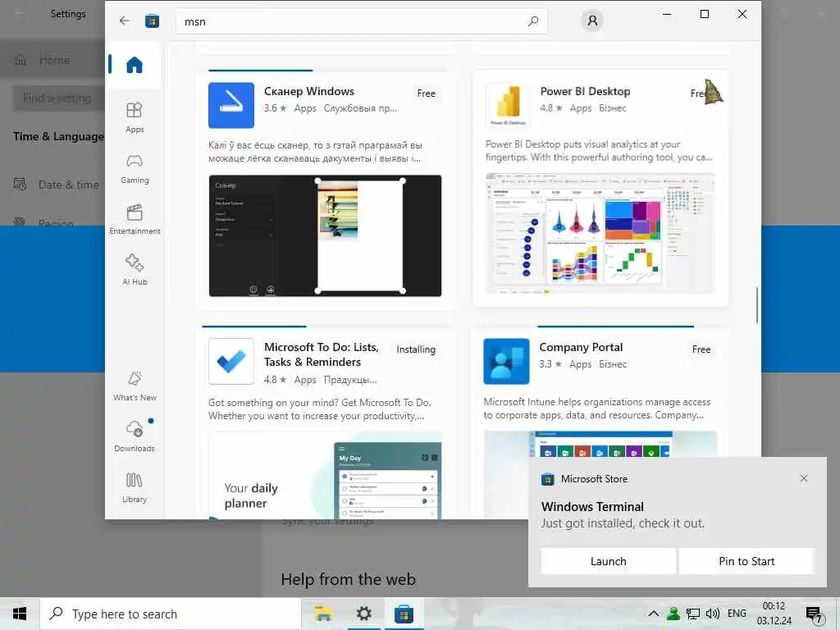Click Find a setting field in Settings
This screenshot has height=630, width=840.
click(58, 98)
